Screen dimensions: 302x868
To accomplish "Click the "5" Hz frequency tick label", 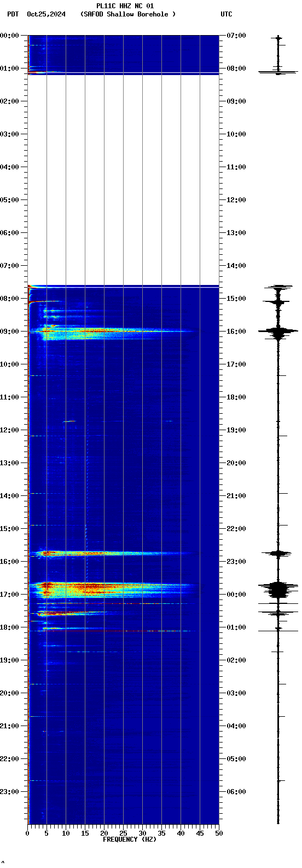I will (x=47, y=833).
